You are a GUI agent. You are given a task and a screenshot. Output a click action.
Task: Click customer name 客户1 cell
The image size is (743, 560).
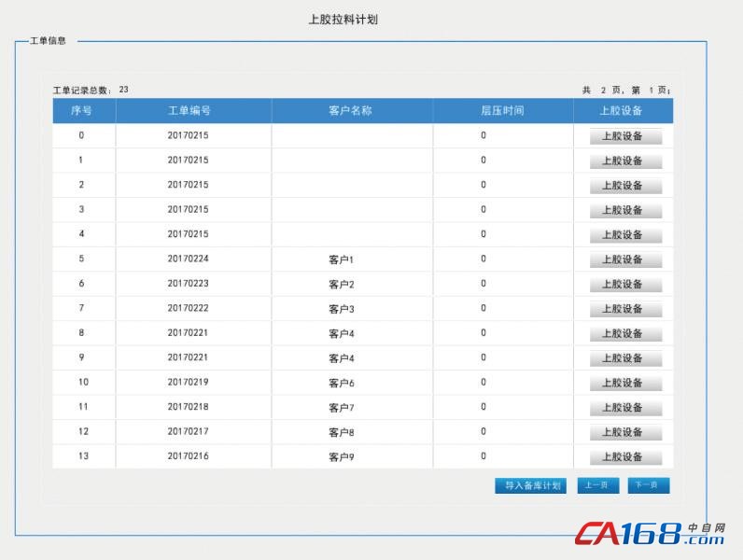(342, 259)
